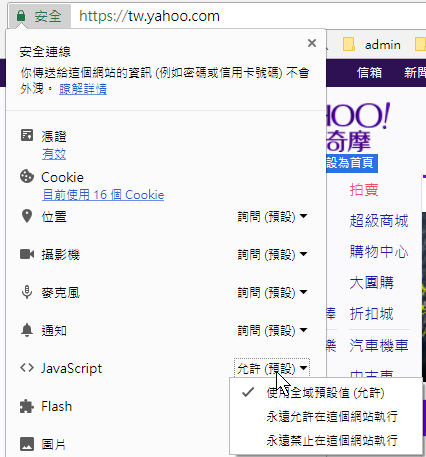Image resolution: width=426 pixels, height=457 pixels.
Task: Click the green padlock secure icon
Action: coord(21,16)
